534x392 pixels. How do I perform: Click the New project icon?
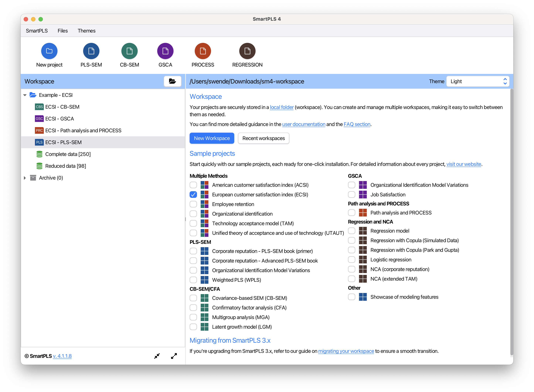click(49, 51)
